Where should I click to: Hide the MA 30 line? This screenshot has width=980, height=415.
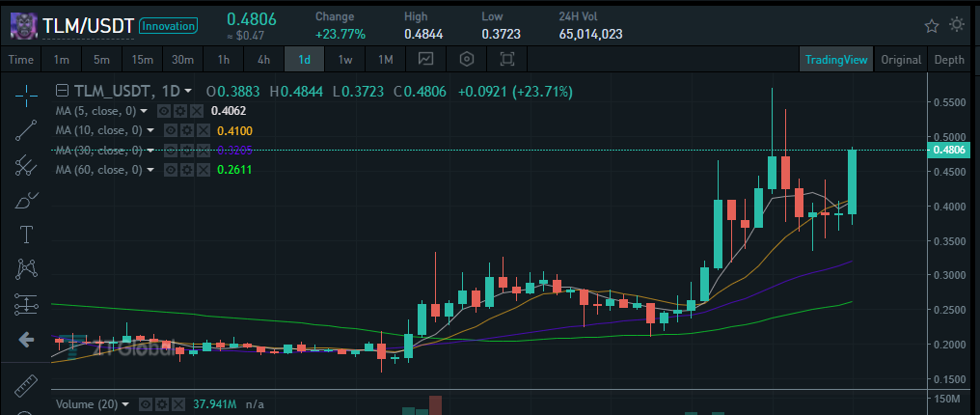(170, 150)
